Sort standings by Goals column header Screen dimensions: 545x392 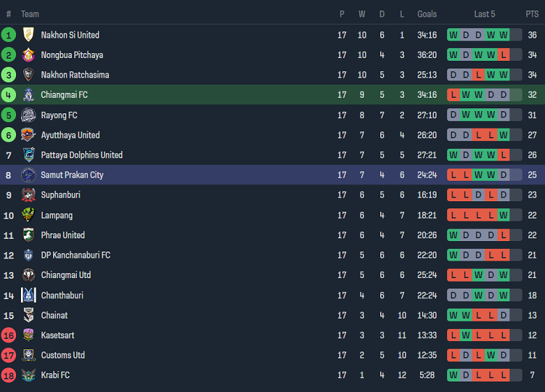(x=427, y=14)
